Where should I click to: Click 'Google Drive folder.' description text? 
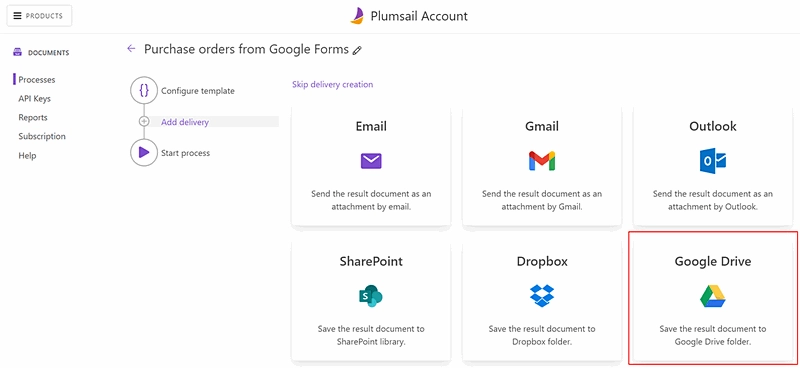[713, 342]
